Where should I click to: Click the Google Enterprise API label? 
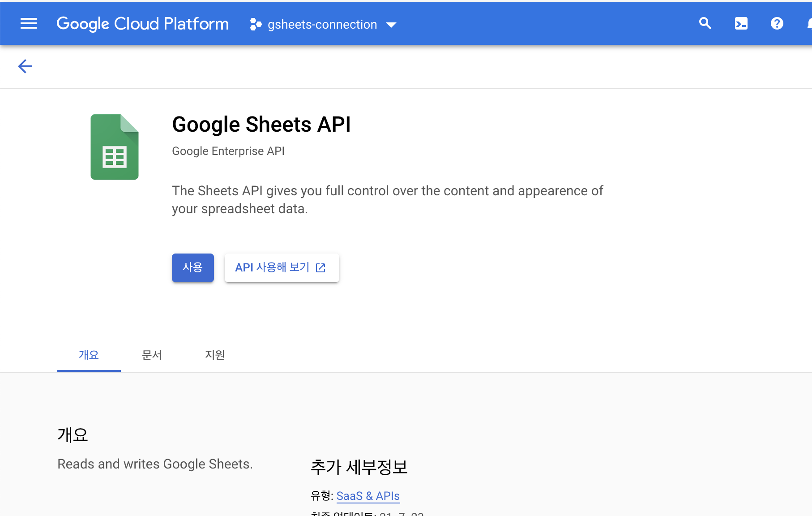pyautogui.click(x=228, y=151)
